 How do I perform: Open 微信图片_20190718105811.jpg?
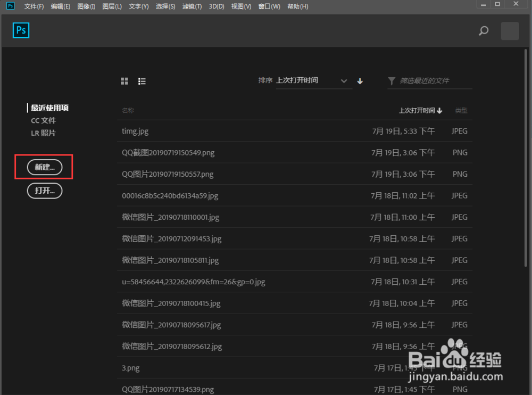295,260
